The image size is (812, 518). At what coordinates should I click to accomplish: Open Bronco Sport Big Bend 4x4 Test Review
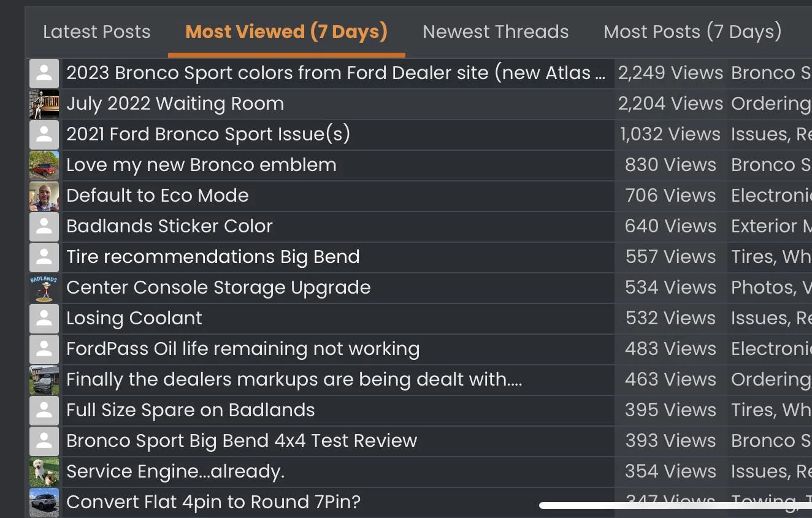(x=242, y=441)
